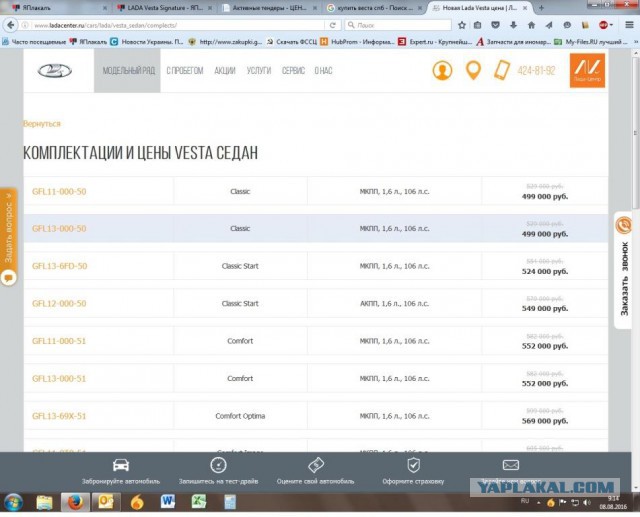Open the user account profile icon

pyautogui.click(x=442, y=71)
